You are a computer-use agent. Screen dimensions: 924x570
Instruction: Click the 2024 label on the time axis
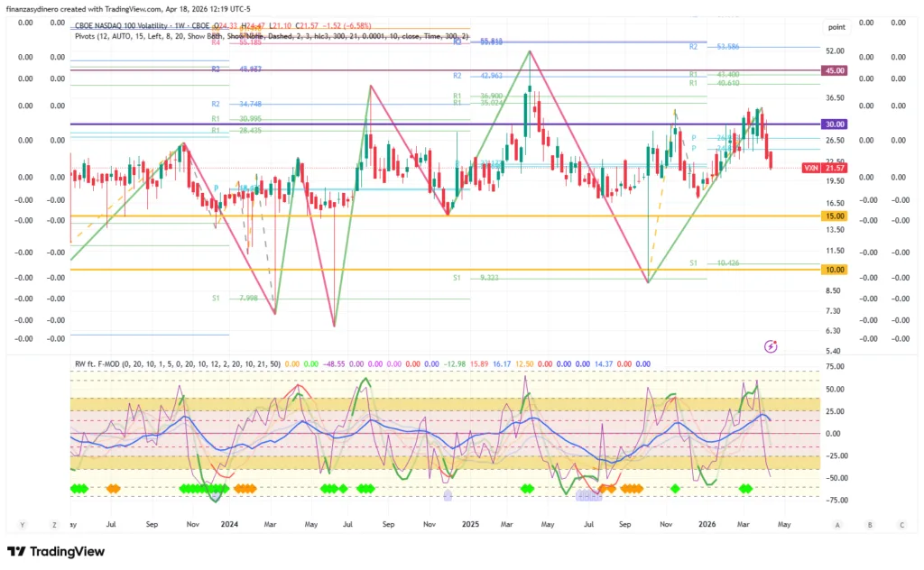[x=229, y=524]
